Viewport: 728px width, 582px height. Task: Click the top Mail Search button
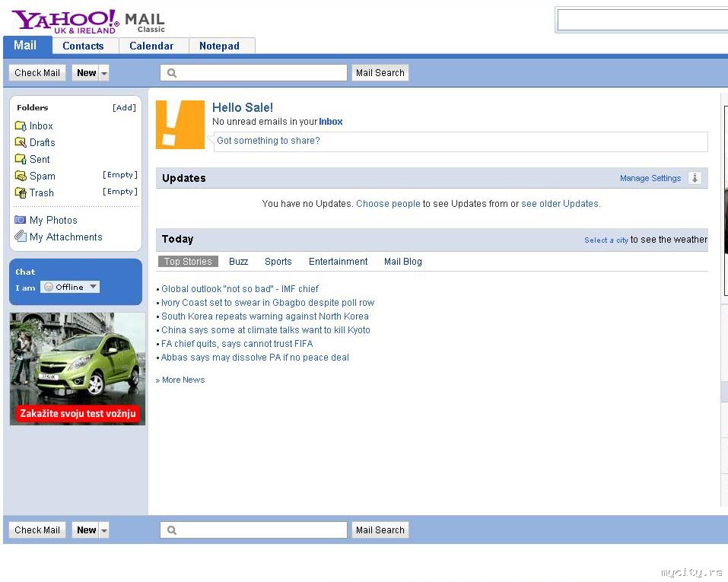point(380,73)
